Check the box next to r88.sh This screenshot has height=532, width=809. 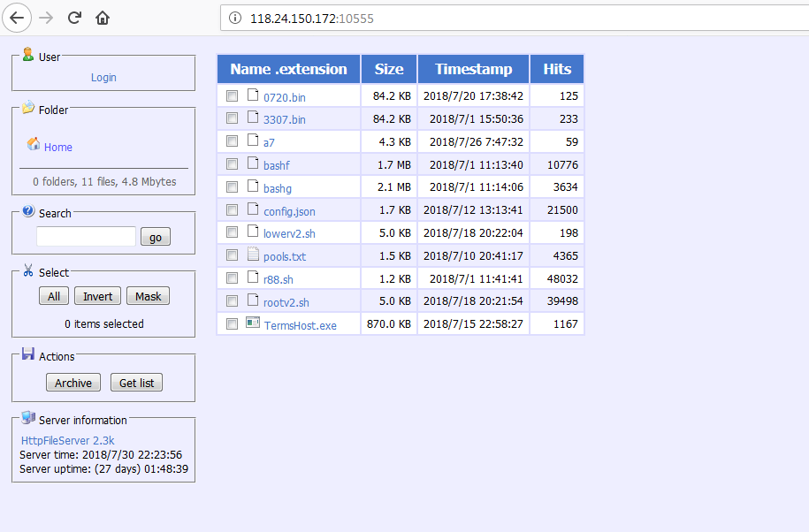[x=233, y=278]
